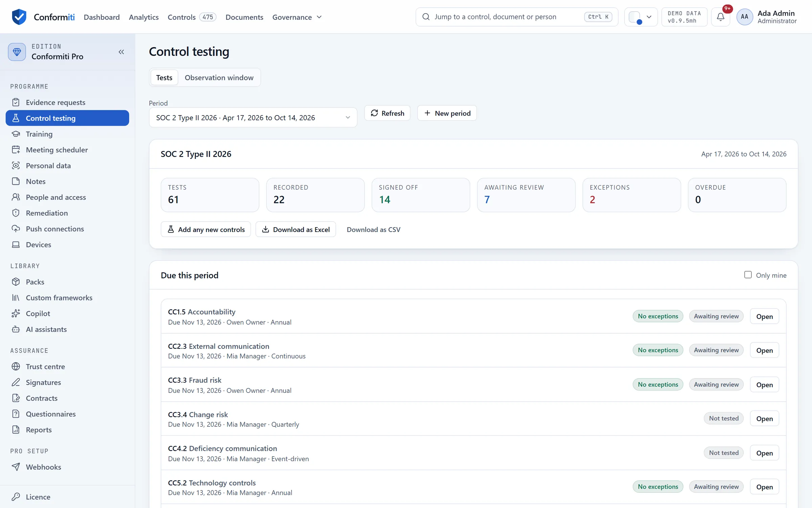
Task: Click the Trust centre globe icon
Action: point(16,366)
